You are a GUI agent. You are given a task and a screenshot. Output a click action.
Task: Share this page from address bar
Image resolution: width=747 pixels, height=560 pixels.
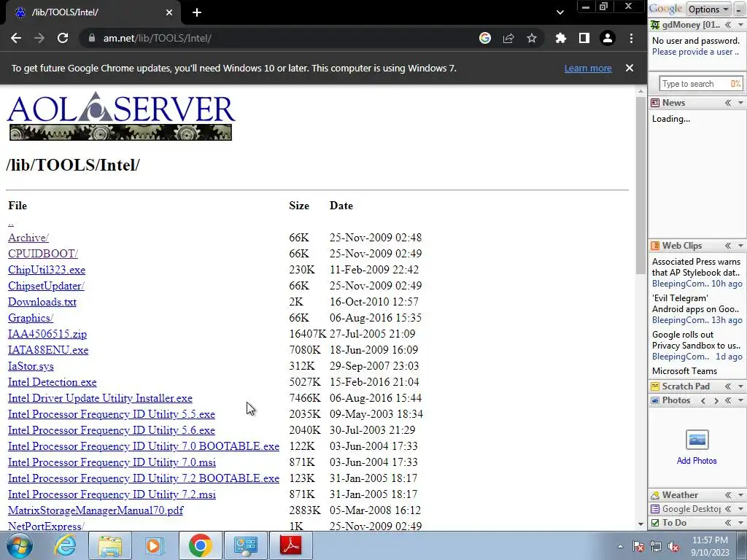click(x=508, y=38)
